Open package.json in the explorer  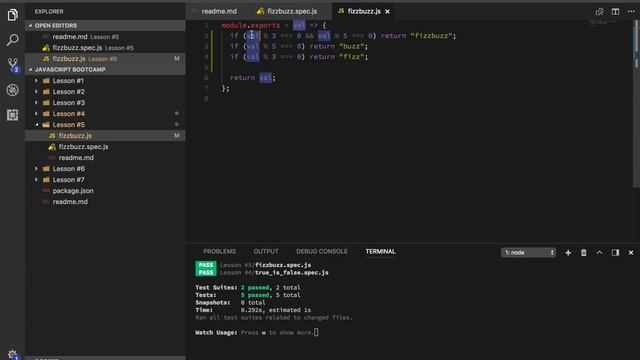(105, 191)
